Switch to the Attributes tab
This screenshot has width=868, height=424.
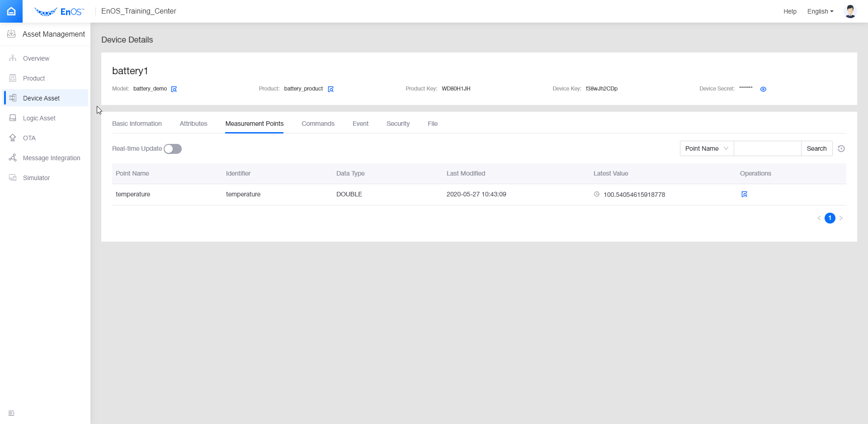point(193,124)
